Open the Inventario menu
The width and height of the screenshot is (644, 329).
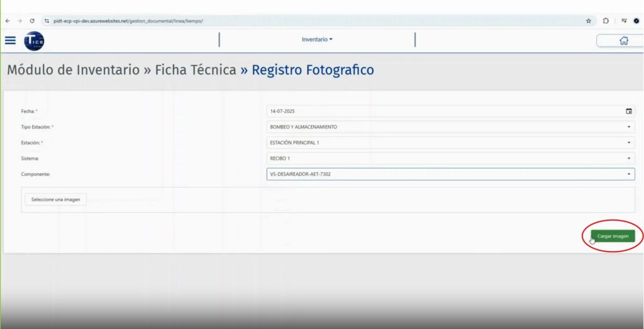point(317,40)
